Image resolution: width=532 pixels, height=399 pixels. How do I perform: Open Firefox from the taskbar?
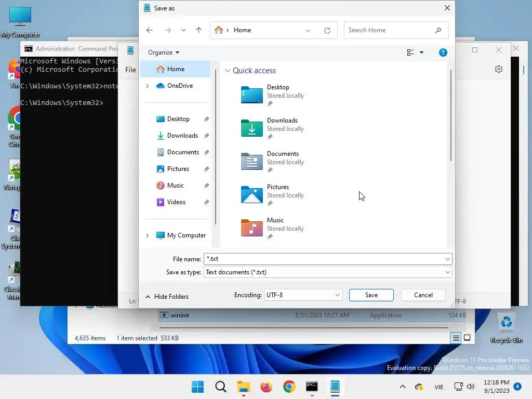pos(267,387)
